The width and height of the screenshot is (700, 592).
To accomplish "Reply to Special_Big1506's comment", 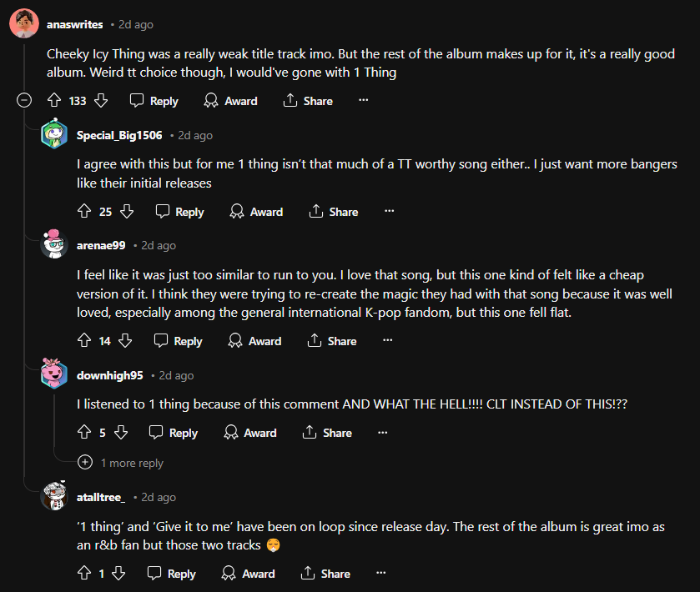I will (x=179, y=212).
